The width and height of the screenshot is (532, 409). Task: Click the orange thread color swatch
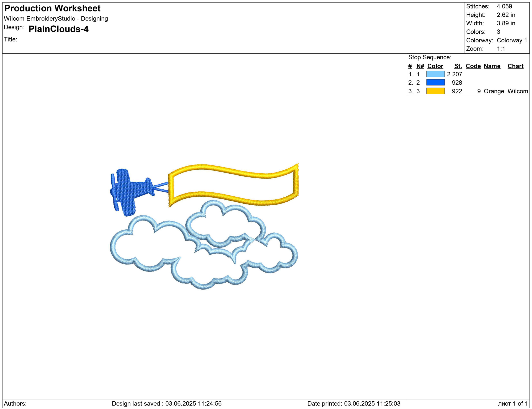pos(435,91)
